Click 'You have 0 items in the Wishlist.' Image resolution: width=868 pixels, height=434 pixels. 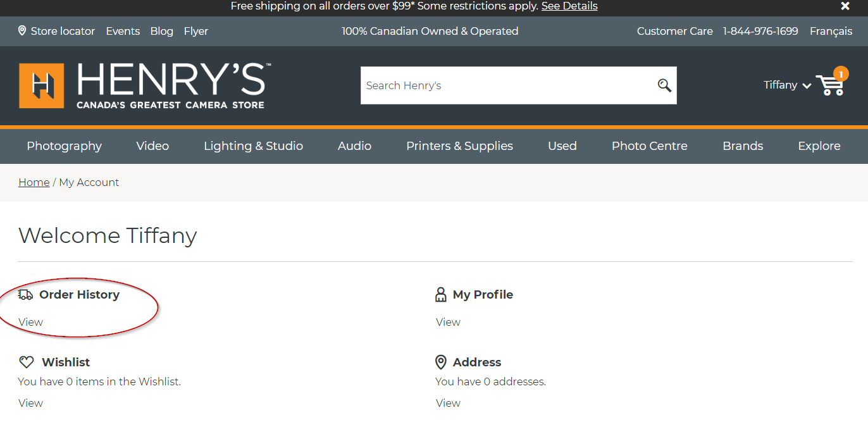click(99, 381)
